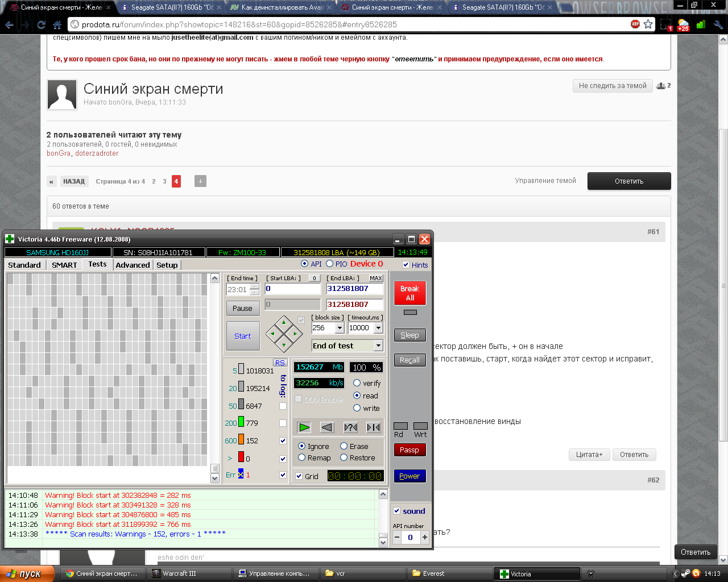
Task: Click the browser reload page icon
Action: (x=41, y=24)
